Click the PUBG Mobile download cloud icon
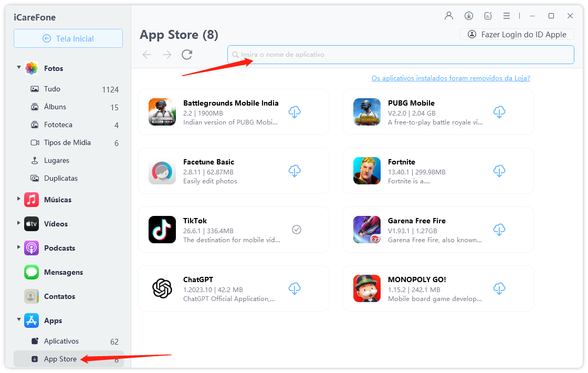This screenshot has height=373, width=588. (x=499, y=112)
